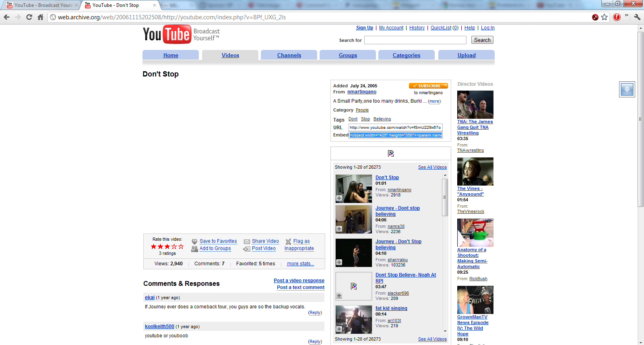Open The Vines Anysound video thumbnail

pyautogui.click(x=475, y=171)
